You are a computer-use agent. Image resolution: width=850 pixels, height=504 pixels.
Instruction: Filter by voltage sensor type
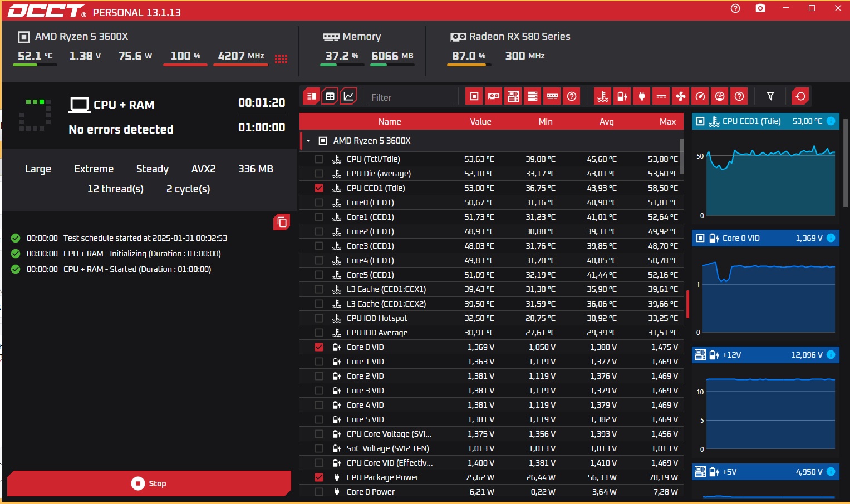[x=622, y=96]
